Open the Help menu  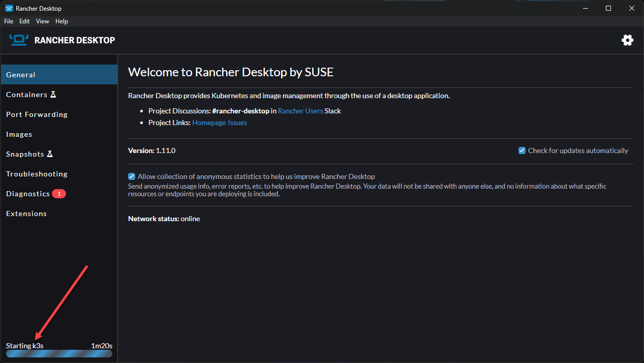62,21
